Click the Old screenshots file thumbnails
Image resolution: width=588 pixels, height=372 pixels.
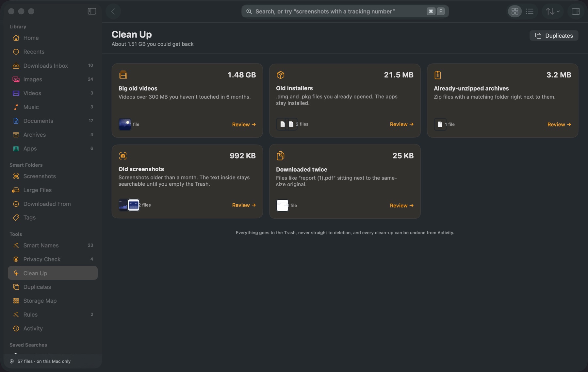point(129,205)
